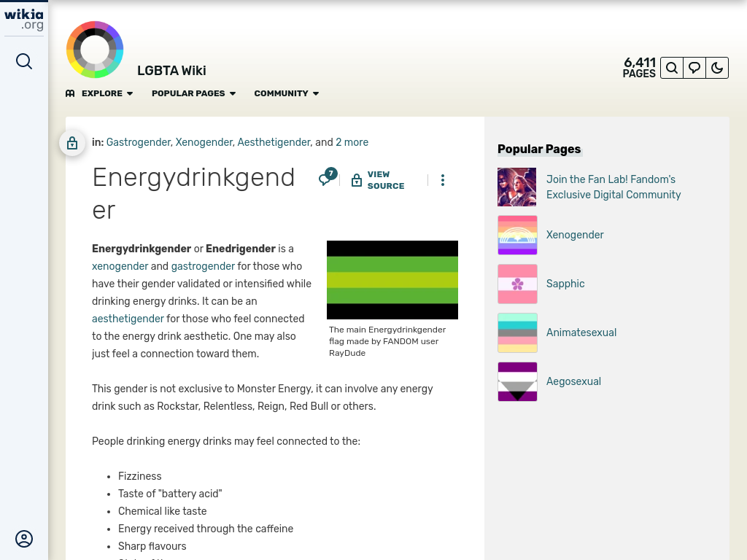747x560 pixels.
Task: Open the Aegosexual popular page link
Action: click(573, 381)
